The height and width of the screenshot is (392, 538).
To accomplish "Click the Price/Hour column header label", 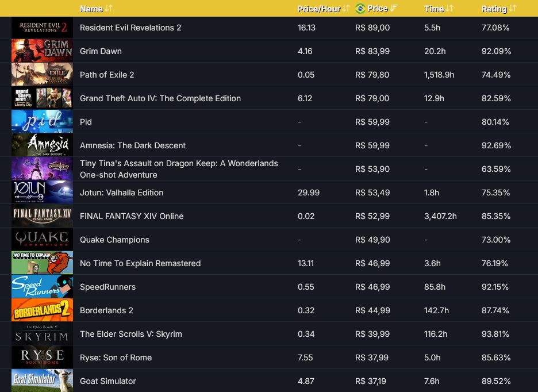I will pyautogui.click(x=319, y=9).
